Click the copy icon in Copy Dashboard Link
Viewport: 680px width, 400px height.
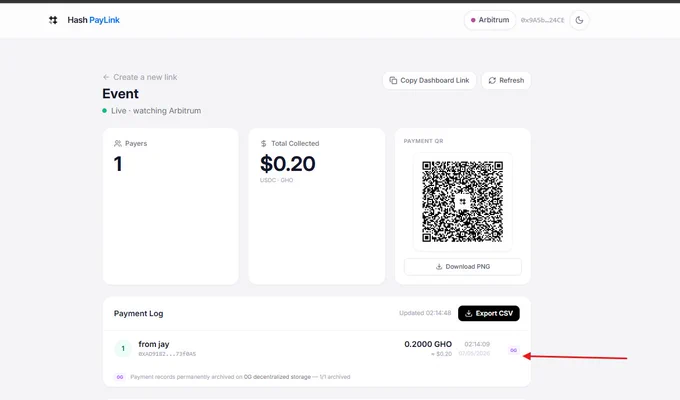pos(393,80)
